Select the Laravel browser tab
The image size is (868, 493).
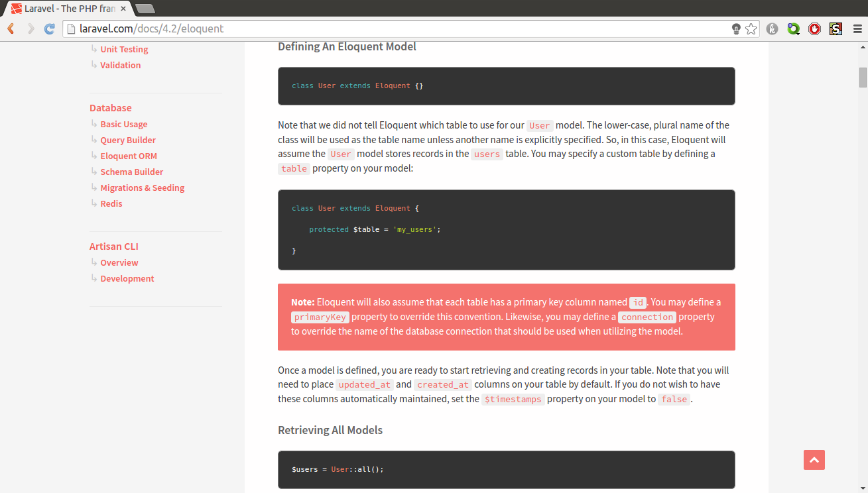coord(66,9)
